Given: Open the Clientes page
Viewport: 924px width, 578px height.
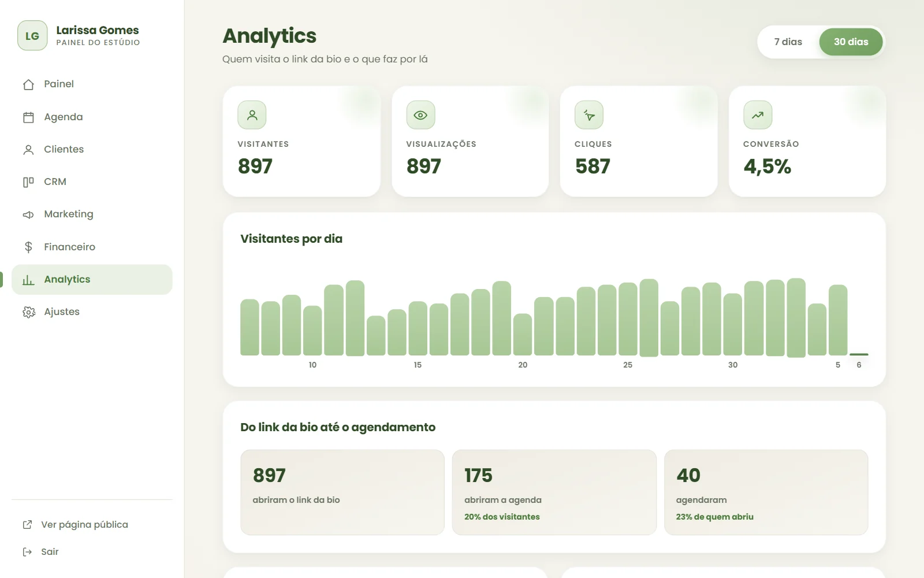Looking at the screenshot, I should coord(92,150).
